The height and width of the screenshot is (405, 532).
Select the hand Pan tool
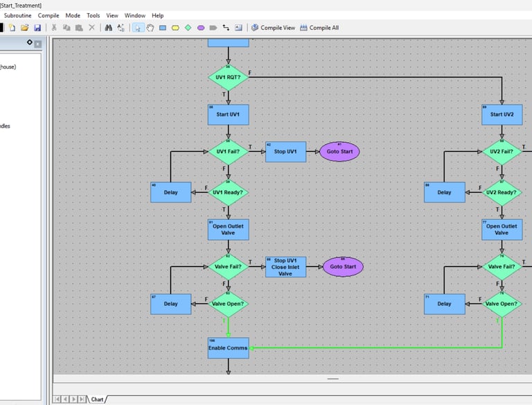[150, 28]
